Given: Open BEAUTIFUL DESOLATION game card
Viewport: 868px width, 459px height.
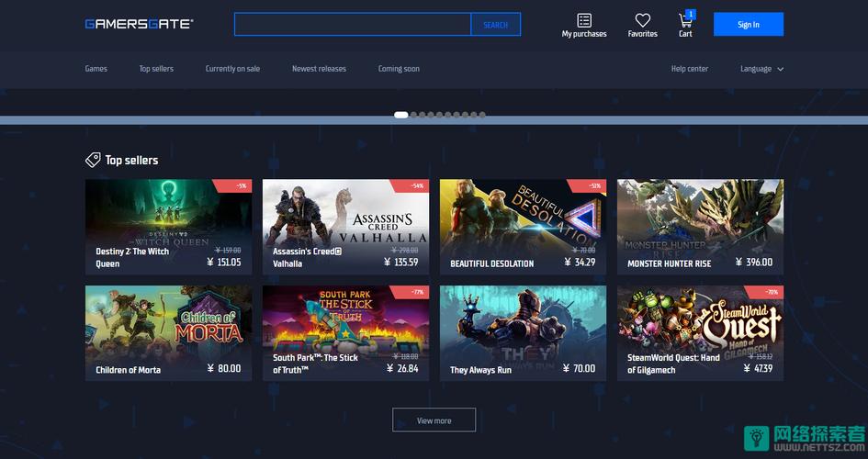Looking at the screenshot, I should coord(524,227).
